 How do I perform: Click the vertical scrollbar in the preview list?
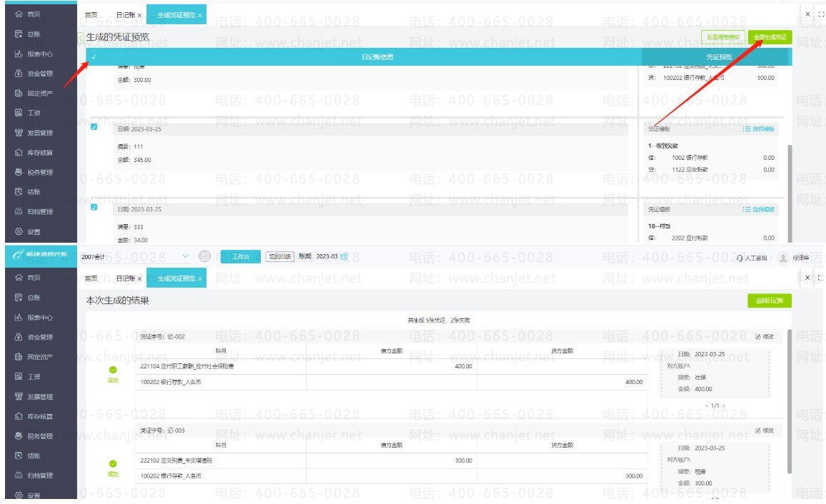pos(789,193)
